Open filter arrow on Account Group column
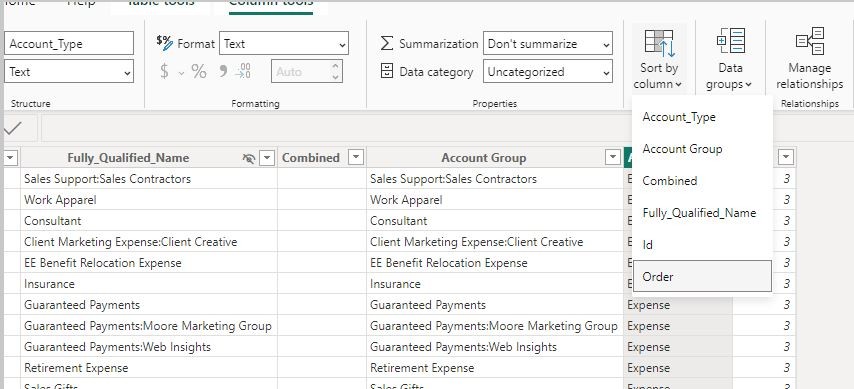Screen dimensions: 854x389 point(613,158)
